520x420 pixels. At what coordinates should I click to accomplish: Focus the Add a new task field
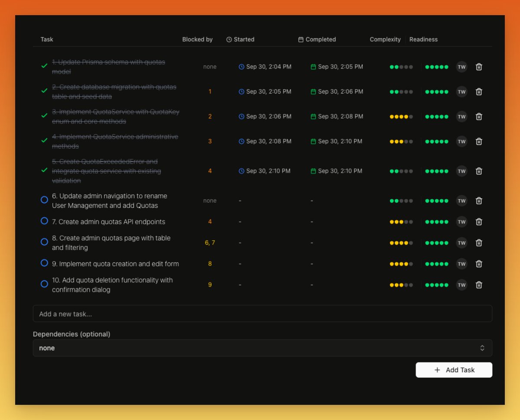pos(262,314)
